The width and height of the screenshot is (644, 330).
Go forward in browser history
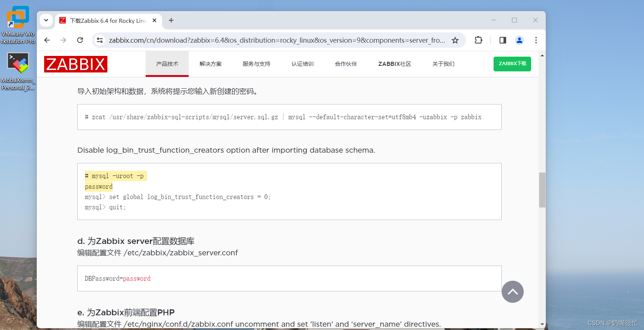pyautogui.click(x=63, y=40)
